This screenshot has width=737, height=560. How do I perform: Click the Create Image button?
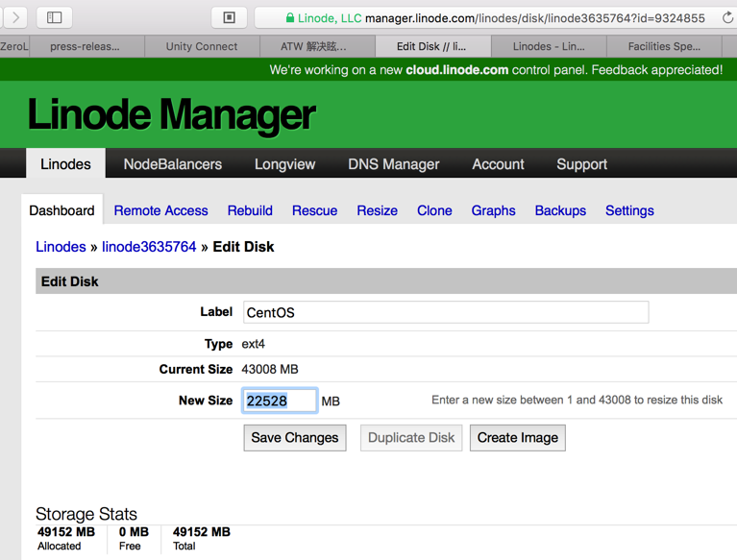(518, 438)
